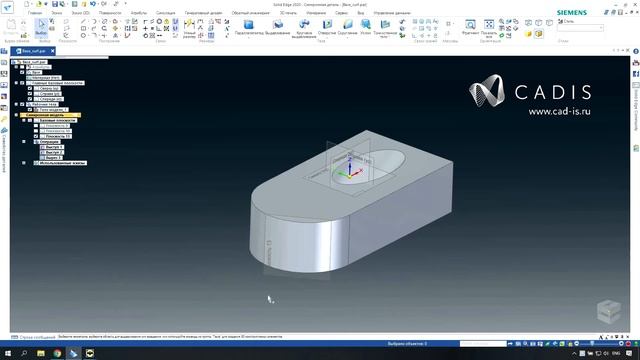The width and height of the screenshot is (640, 360).
Task: Open the PathFinder pane icon on left sidebar
Action: click(4, 51)
